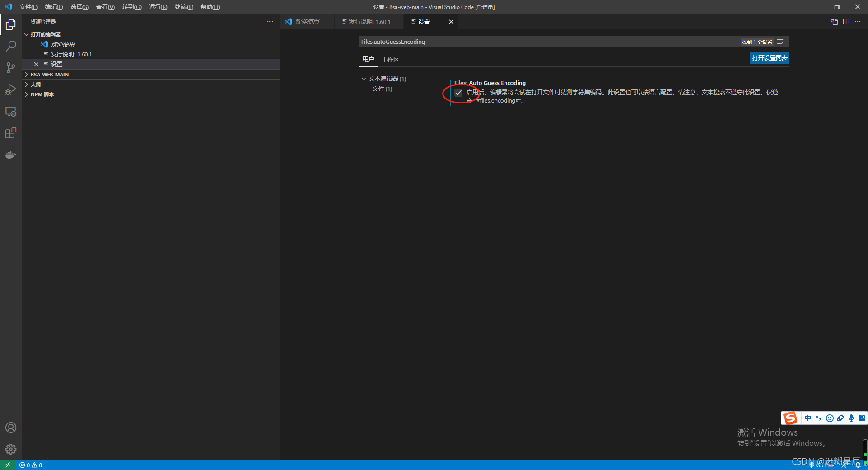Screen dimensions: 868x470
Task: Open the 转到(G) menu
Action: click(132, 7)
